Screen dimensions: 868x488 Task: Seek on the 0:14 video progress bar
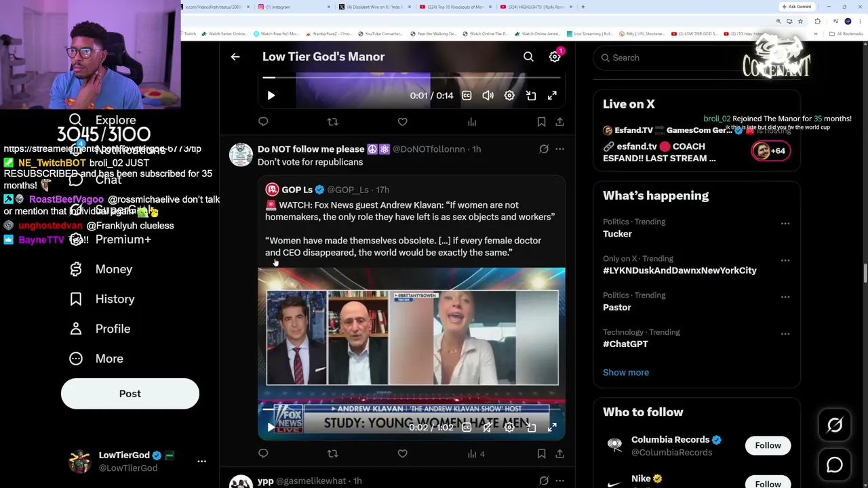click(x=411, y=78)
